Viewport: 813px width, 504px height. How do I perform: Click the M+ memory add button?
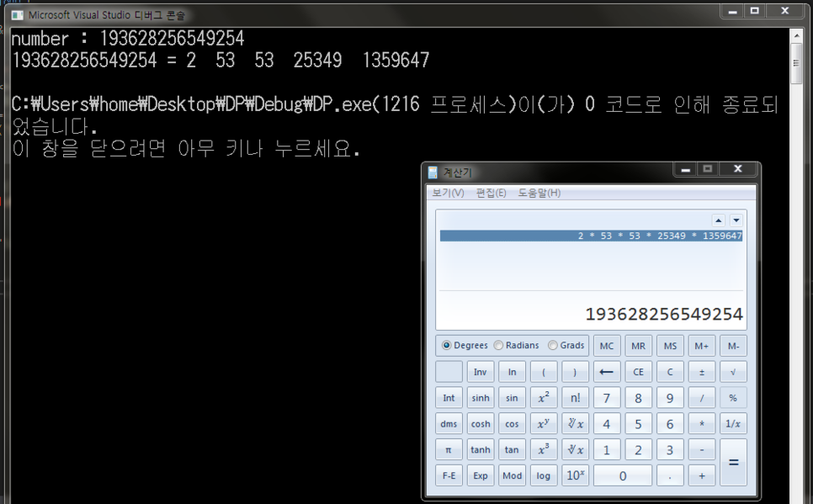[702, 346]
